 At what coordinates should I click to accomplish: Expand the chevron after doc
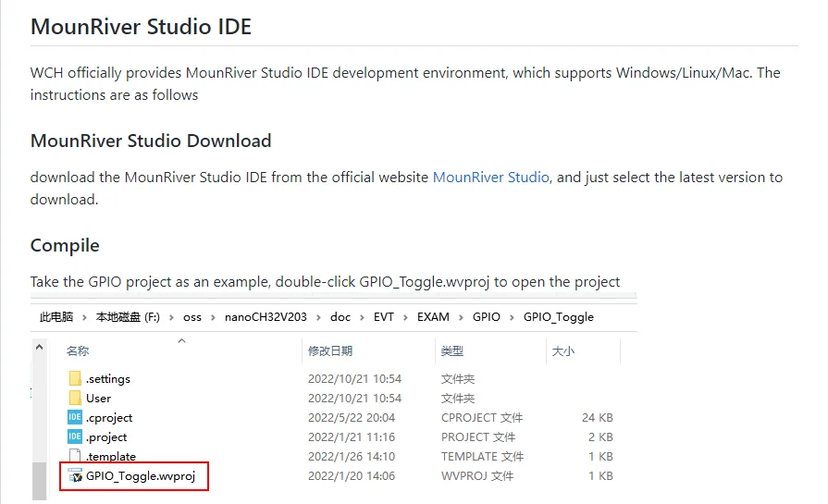pos(362,317)
